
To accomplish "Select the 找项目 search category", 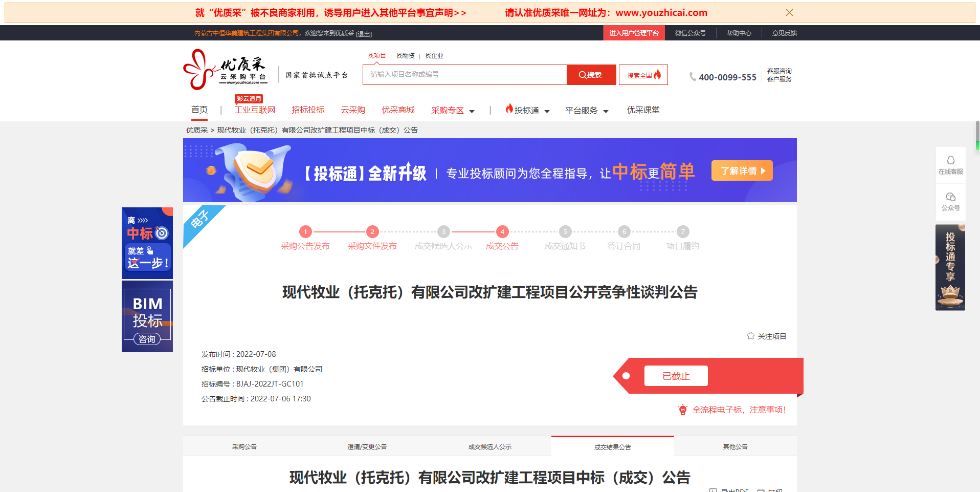I will click(x=376, y=55).
